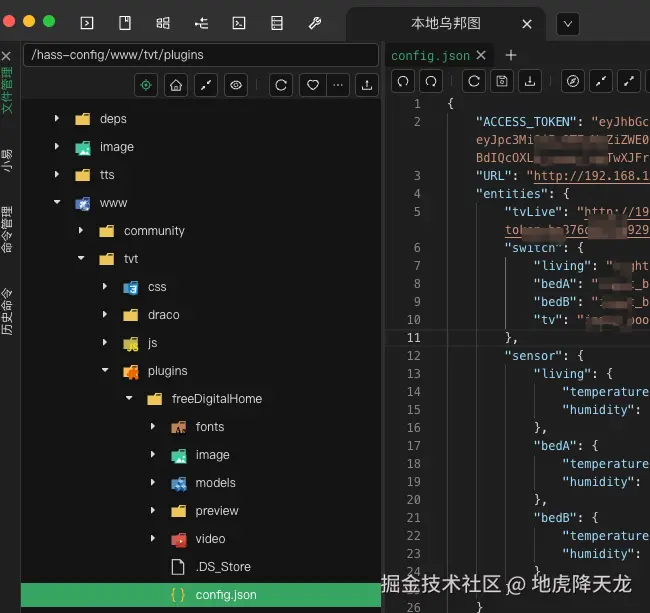Switch to the config.json editor tab
This screenshot has width=650, height=613.
tap(430, 56)
